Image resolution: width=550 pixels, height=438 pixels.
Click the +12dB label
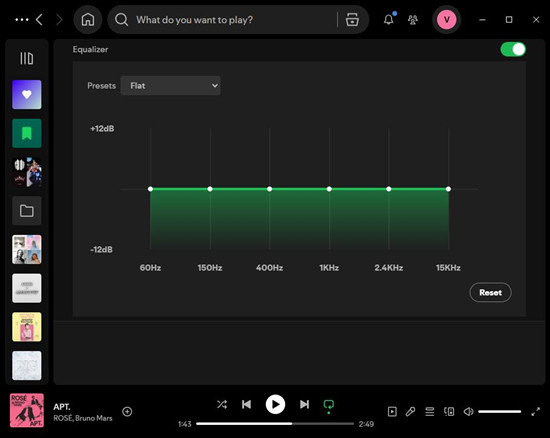pos(102,129)
